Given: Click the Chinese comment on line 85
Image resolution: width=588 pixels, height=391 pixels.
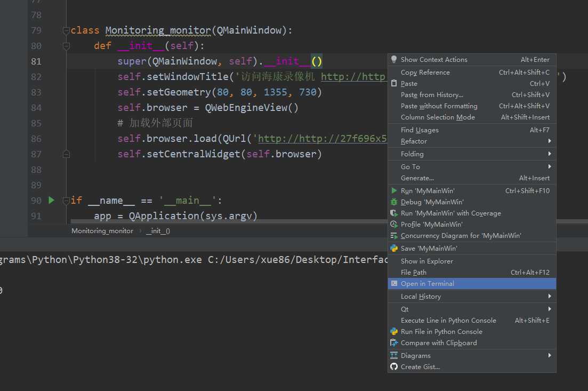Looking at the screenshot, I should click(x=155, y=123).
